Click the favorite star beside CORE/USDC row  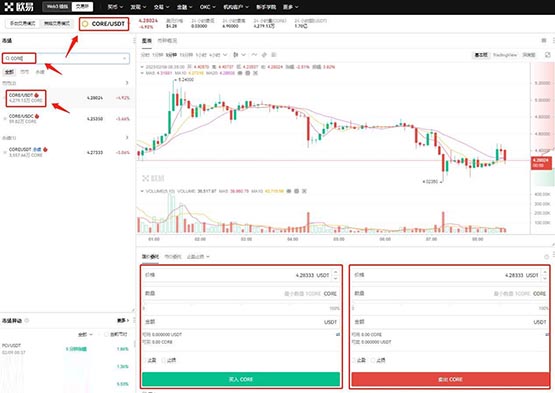point(5,119)
